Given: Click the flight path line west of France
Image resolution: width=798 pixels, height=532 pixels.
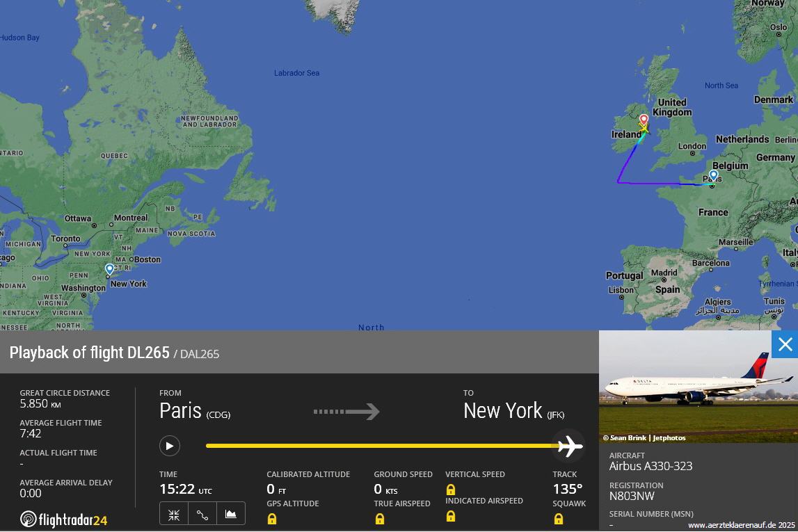Looking at the screenshot, I should pos(657,183).
